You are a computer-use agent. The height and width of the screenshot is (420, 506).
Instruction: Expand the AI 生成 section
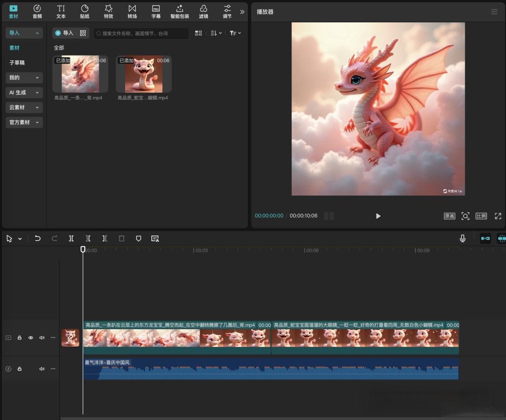24,93
